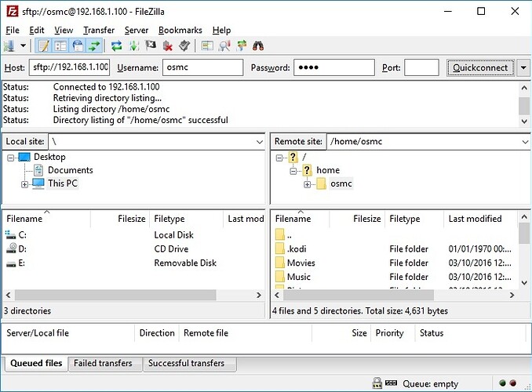Click the Quickconnect button

(480, 67)
